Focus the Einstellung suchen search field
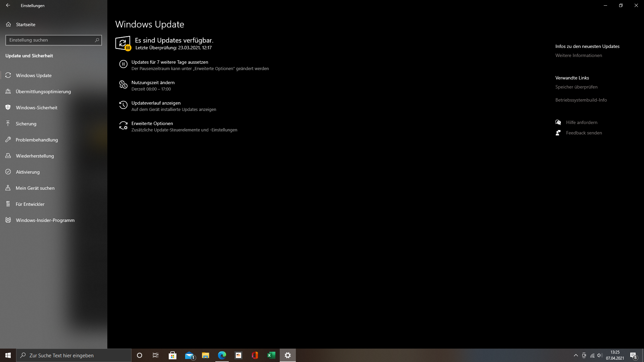The height and width of the screenshot is (362, 644). 54,40
